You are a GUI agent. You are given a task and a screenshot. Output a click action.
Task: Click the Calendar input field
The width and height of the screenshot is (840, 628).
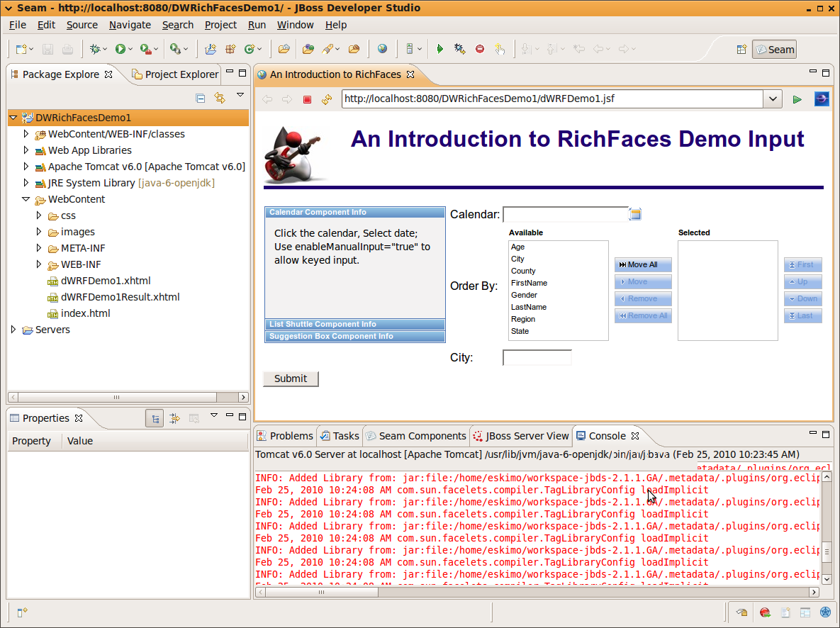pyautogui.click(x=565, y=214)
